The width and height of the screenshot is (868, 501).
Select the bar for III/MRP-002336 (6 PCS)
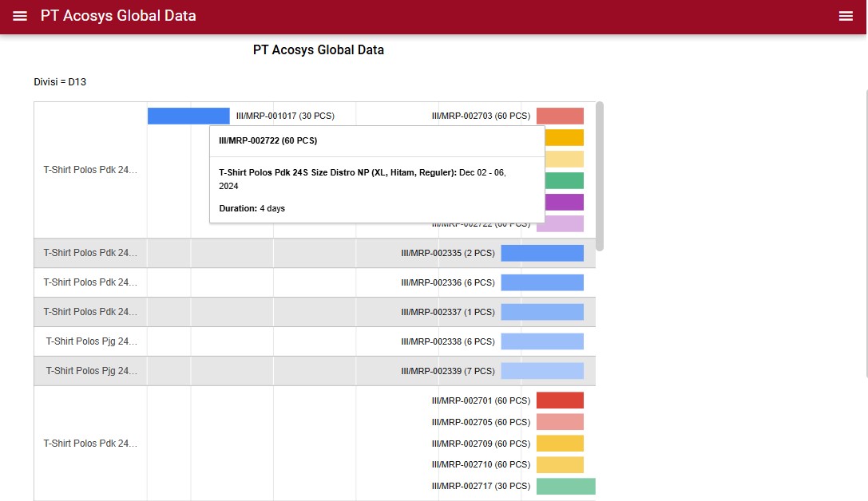pos(542,282)
